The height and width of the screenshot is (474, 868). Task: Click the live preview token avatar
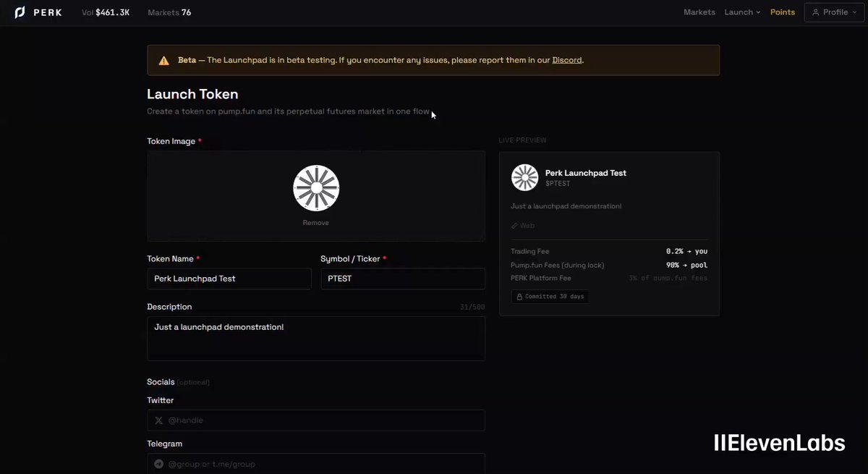click(524, 178)
